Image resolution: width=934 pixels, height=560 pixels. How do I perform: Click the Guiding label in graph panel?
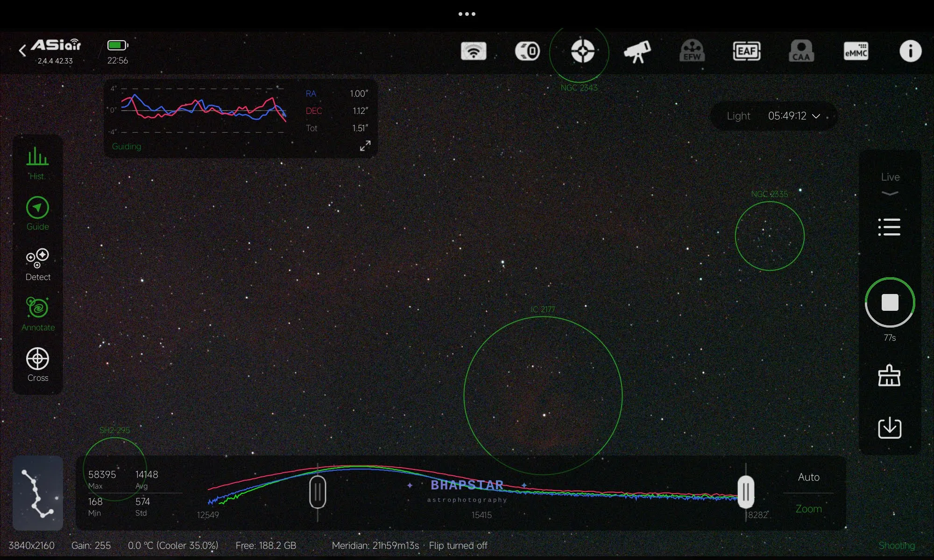click(127, 146)
